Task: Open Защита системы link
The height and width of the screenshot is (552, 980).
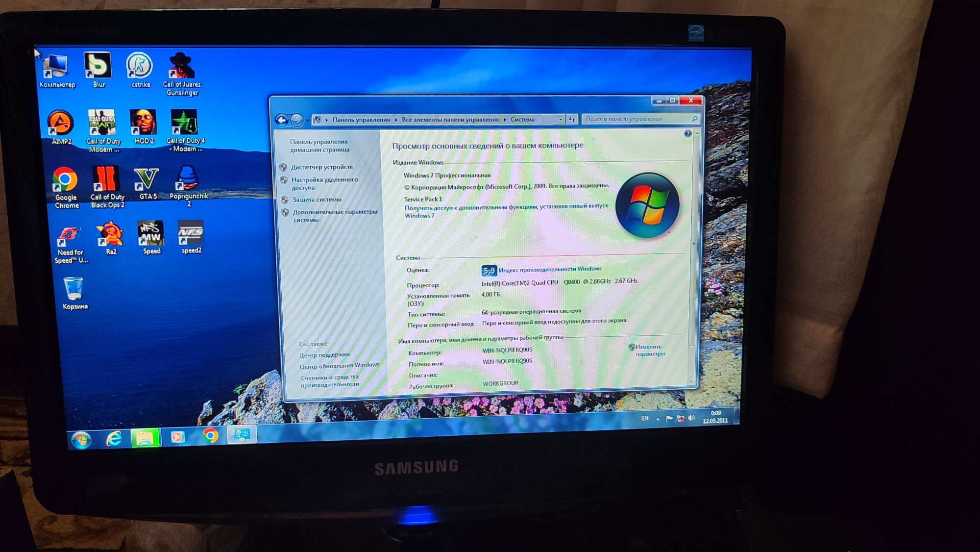Action: pos(317,200)
